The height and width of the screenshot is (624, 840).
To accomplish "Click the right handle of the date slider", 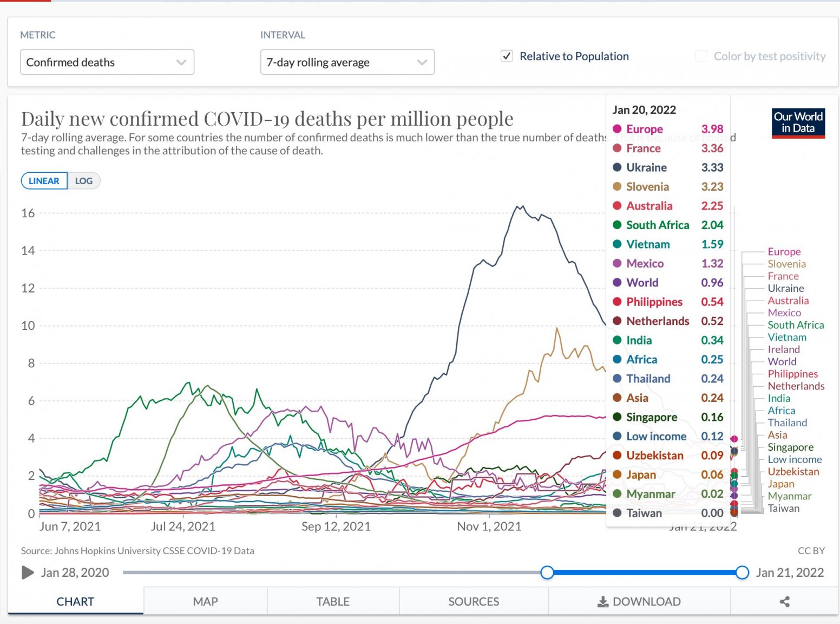I will click(x=741, y=572).
